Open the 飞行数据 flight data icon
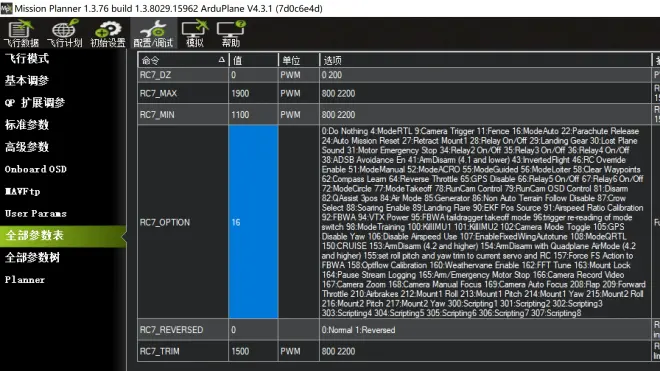Viewport: 660px width, 371px height. click(x=21, y=33)
